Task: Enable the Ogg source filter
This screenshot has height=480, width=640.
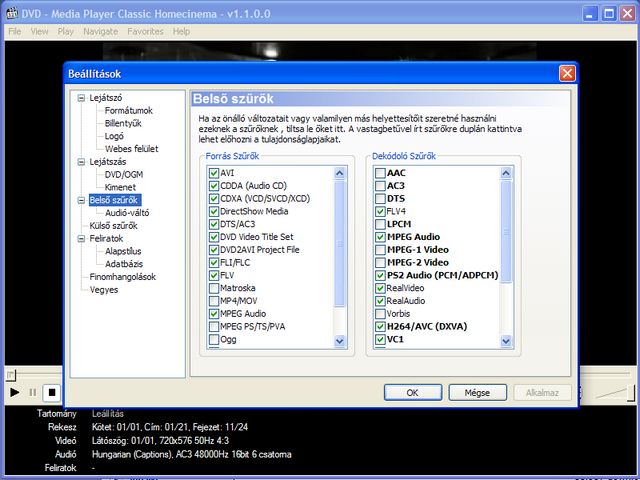Action: pyautogui.click(x=214, y=340)
